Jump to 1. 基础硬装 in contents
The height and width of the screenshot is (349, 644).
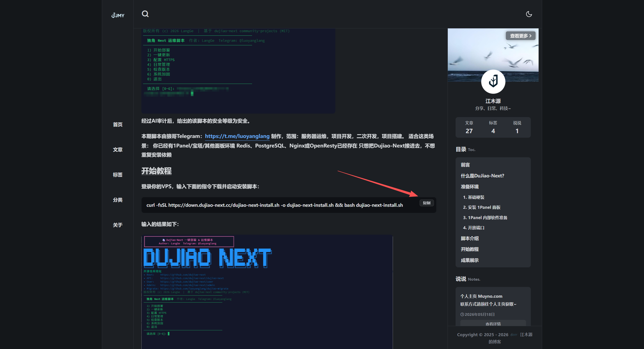474,197
